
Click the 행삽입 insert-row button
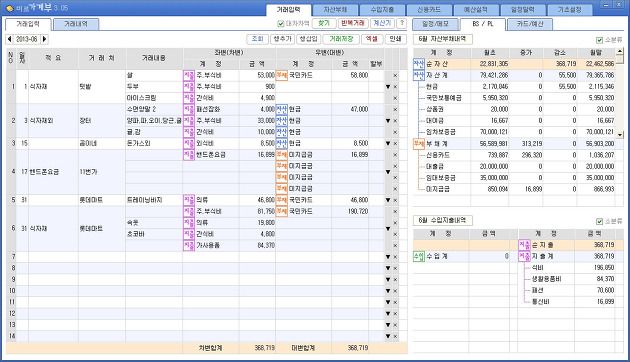tap(308, 39)
